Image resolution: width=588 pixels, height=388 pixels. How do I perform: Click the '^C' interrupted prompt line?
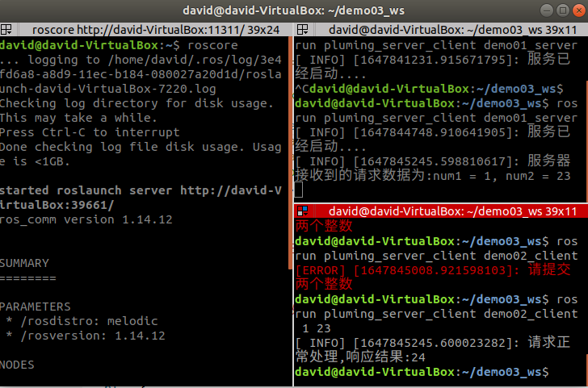(x=429, y=89)
